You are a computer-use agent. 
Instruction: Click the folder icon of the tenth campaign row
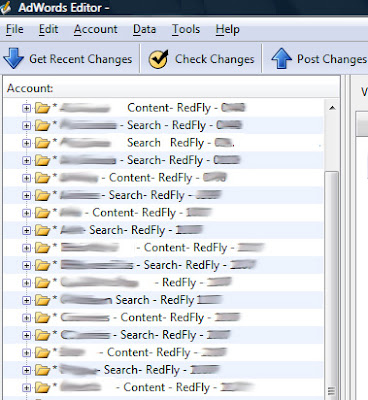point(42,265)
